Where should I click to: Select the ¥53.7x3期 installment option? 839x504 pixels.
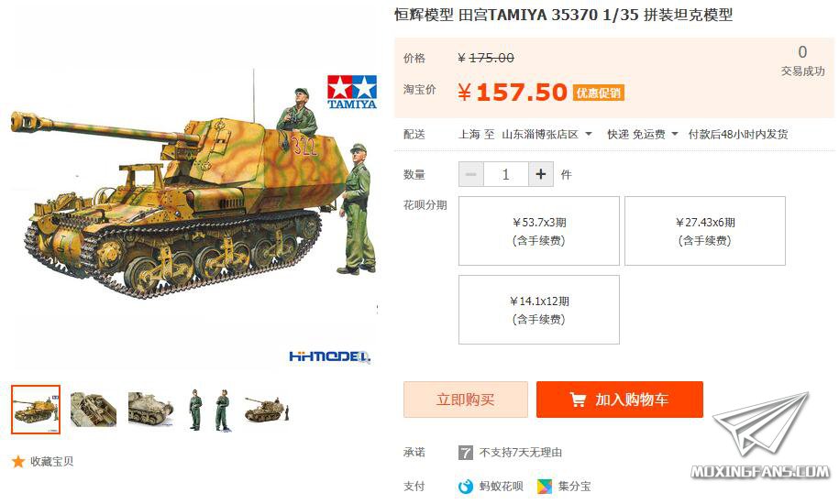click(x=539, y=231)
